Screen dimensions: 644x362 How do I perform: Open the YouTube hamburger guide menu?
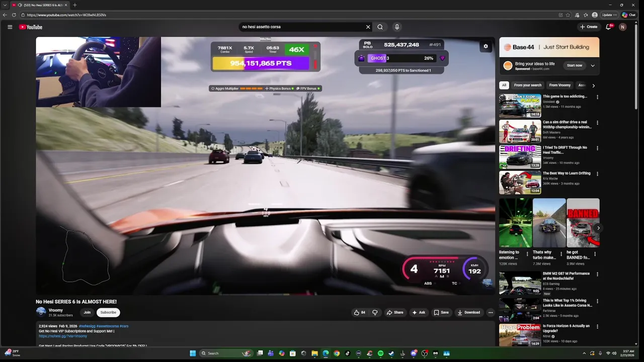coord(10,27)
